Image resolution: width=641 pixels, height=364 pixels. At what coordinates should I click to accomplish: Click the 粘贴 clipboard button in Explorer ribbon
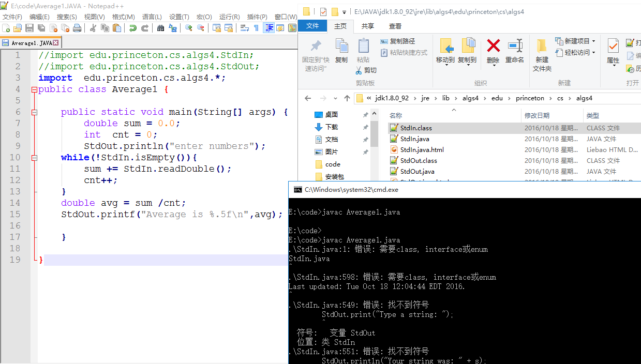point(363,51)
